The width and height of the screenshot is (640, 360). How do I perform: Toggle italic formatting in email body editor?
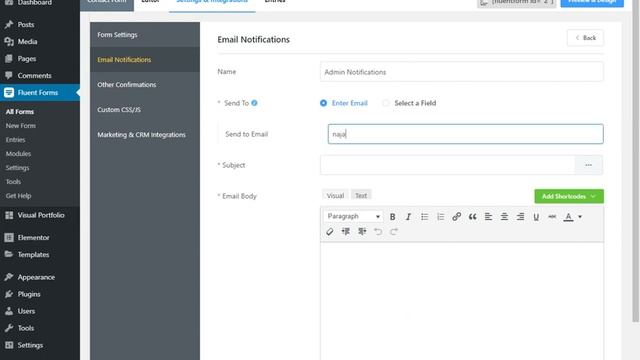pyautogui.click(x=408, y=217)
